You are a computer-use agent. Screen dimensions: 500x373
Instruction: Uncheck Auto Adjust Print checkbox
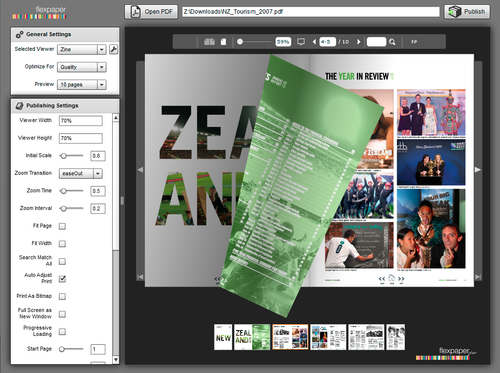point(62,279)
